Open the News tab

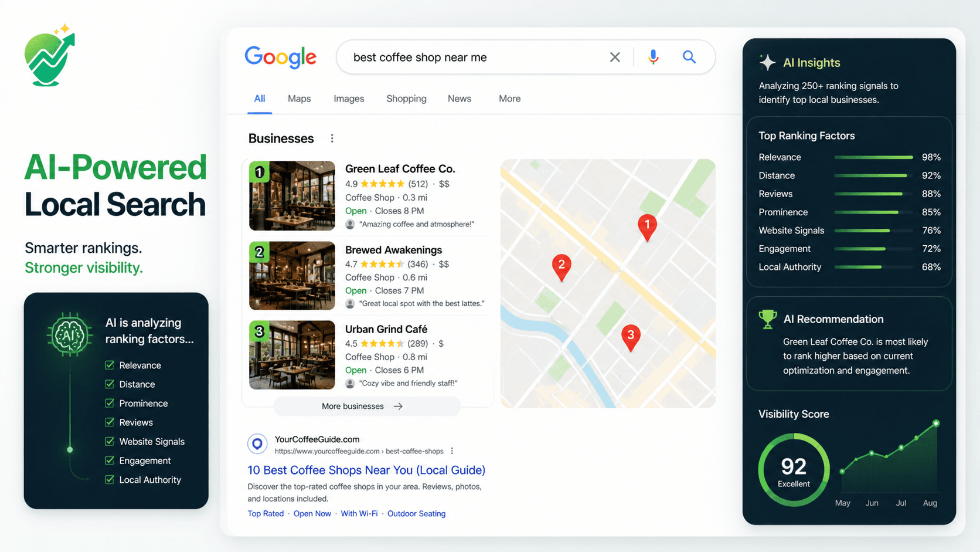tap(460, 99)
